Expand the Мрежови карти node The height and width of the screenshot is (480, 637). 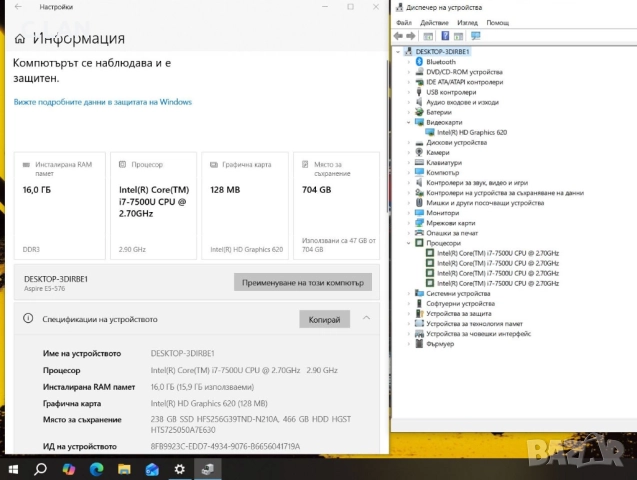coord(409,223)
